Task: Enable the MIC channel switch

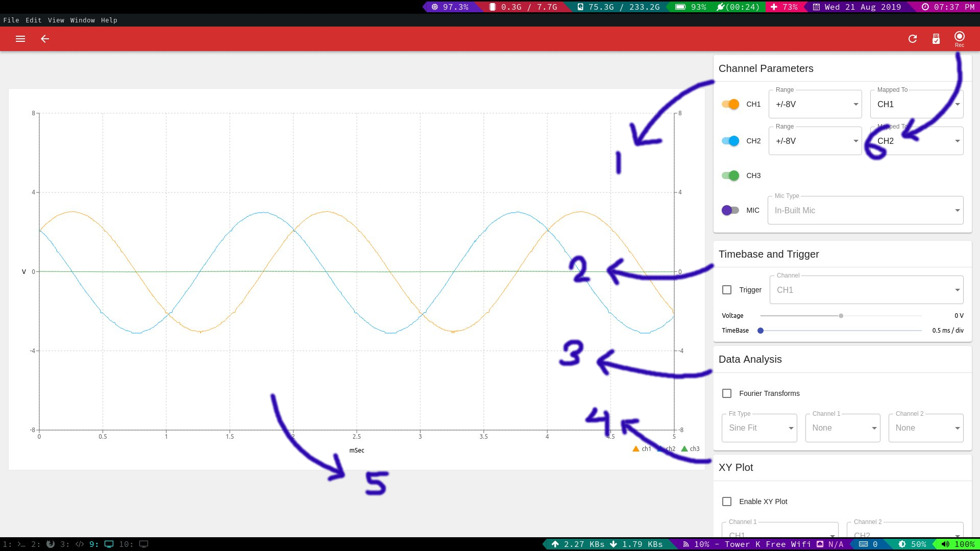Action: tap(730, 210)
